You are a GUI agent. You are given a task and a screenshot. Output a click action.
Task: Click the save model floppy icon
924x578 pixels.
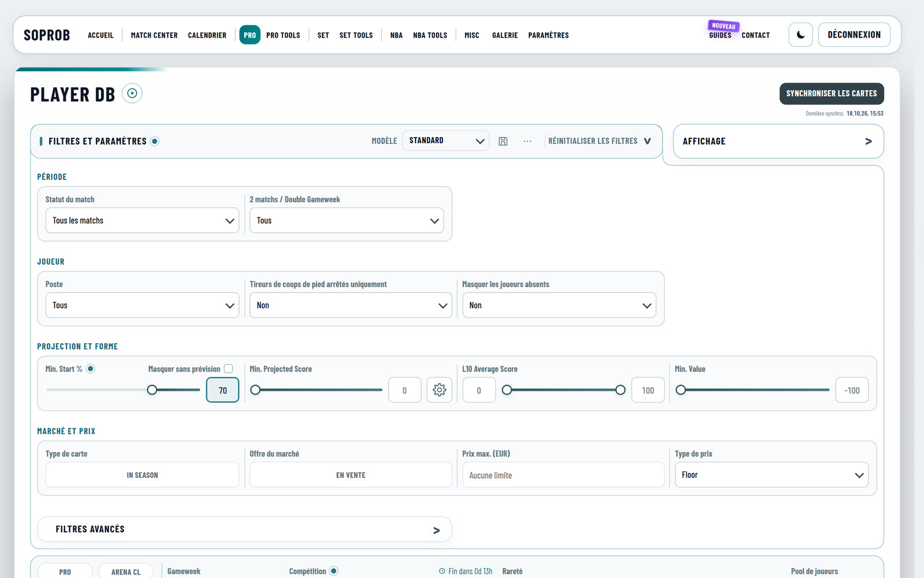[x=503, y=141]
